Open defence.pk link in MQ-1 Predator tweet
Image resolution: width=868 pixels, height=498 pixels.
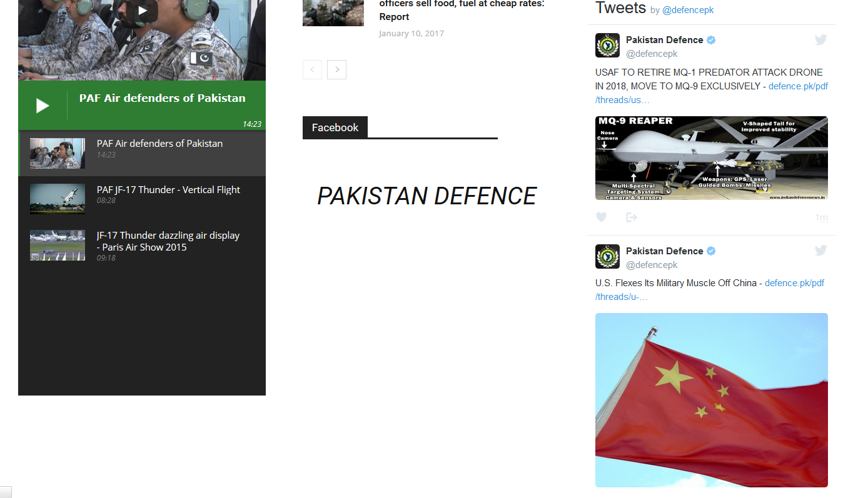click(712, 93)
